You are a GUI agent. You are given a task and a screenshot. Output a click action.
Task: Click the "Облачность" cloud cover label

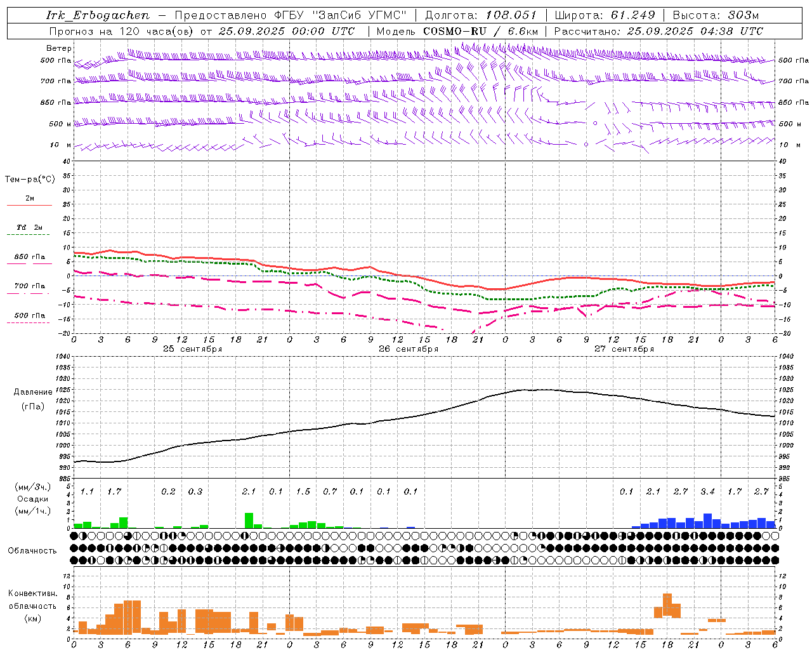pyautogui.click(x=32, y=551)
